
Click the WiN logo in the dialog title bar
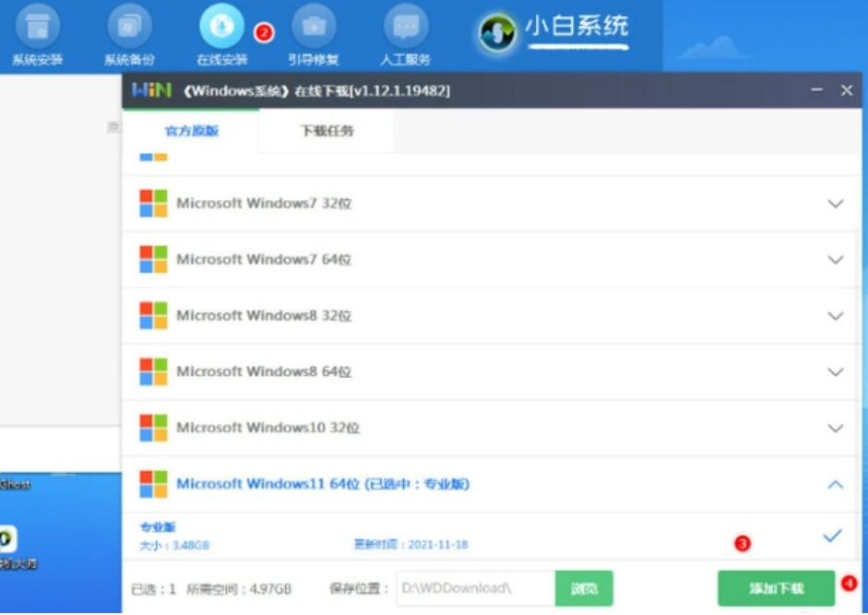pos(151,89)
